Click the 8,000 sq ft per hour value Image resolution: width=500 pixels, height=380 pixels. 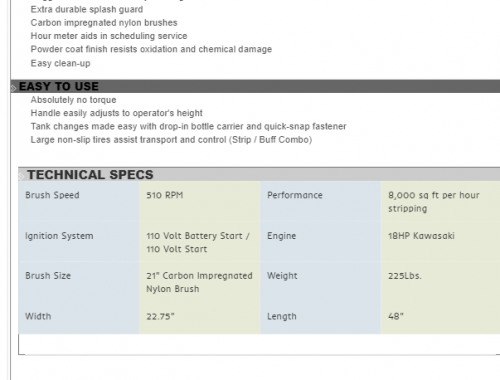[x=434, y=202]
